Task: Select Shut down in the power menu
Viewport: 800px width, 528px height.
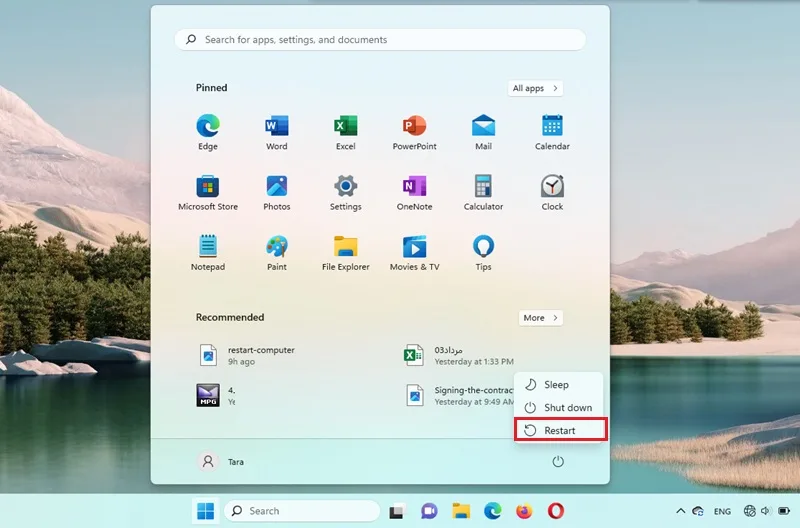Action: click(567, 408)
